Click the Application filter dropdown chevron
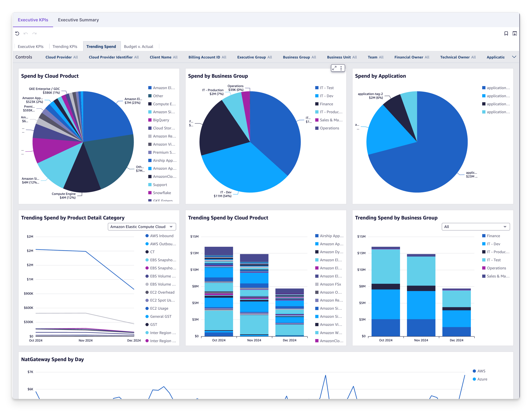 pyautogui.click(x=515, y=57)
